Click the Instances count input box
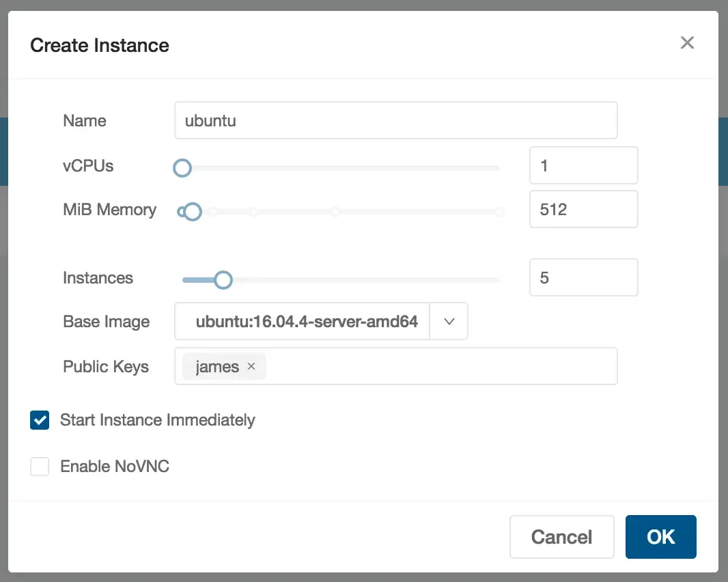 [583, 277]
